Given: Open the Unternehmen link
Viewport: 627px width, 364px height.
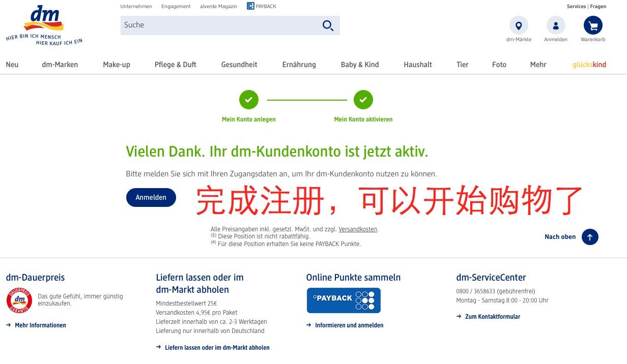Looking at the screenshot, I should pyautogui.click(x=136, y=7).
